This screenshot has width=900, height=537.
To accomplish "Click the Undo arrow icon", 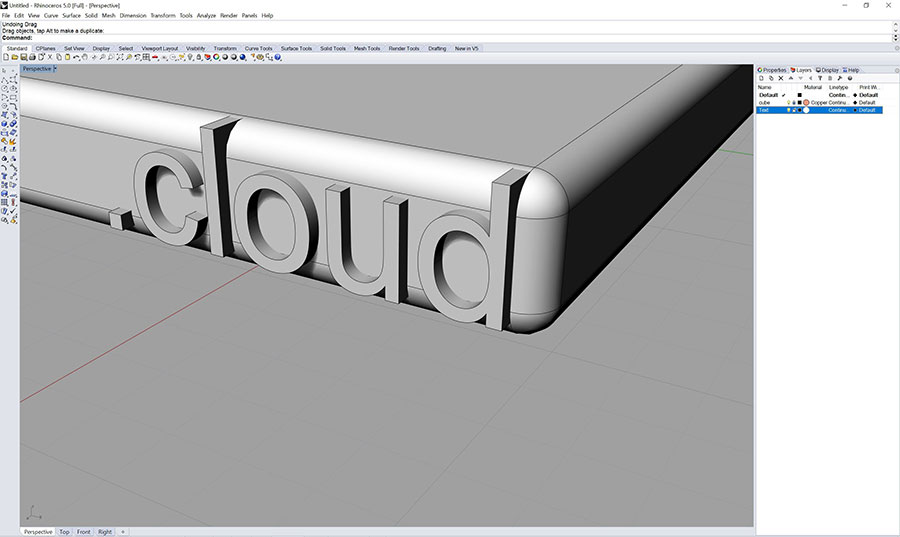I will coord(76,57).
